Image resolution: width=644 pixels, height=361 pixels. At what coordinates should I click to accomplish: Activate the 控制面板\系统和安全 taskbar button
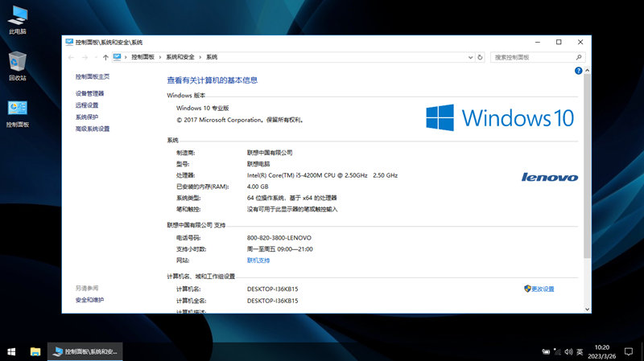tap(85, 351)
